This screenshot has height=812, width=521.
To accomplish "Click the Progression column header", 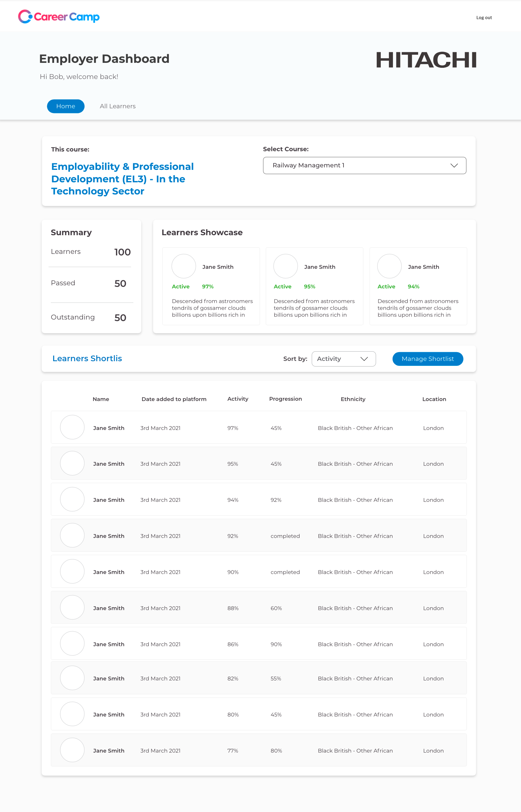I will (x=286, y=399).
